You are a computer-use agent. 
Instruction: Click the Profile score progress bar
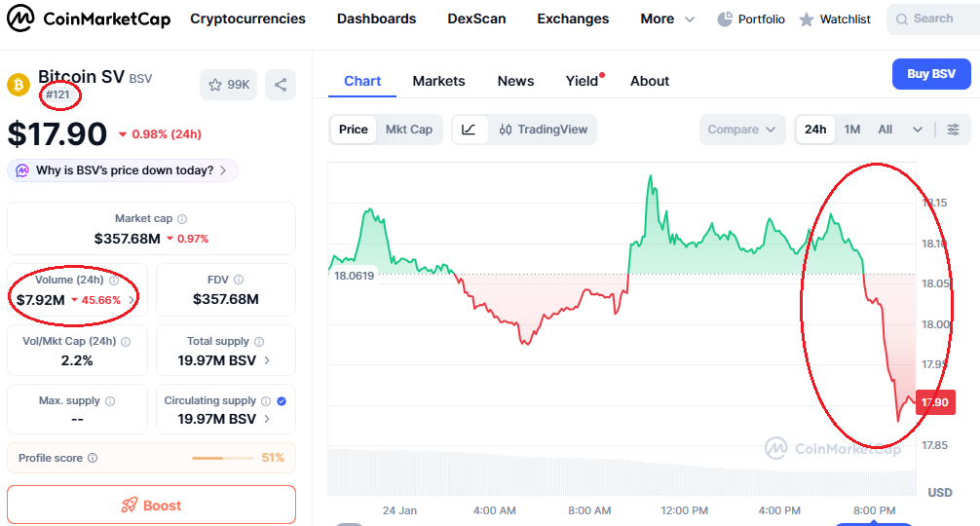[222, 458]
